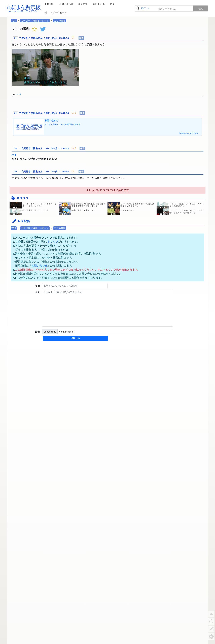
Task: Submit the post with 投稿する
Action: 75,338
